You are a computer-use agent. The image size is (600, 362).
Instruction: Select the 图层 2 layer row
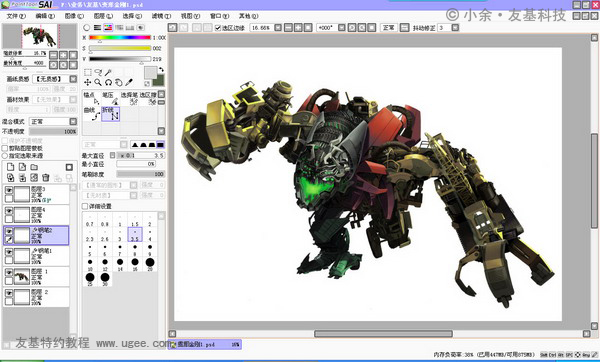coord(36,297)
